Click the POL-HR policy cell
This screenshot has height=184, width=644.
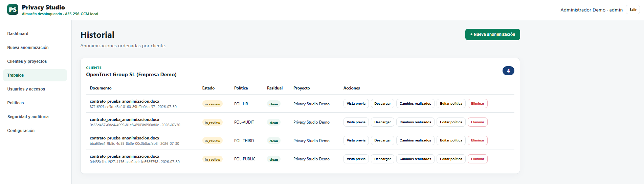click(241, 104)
